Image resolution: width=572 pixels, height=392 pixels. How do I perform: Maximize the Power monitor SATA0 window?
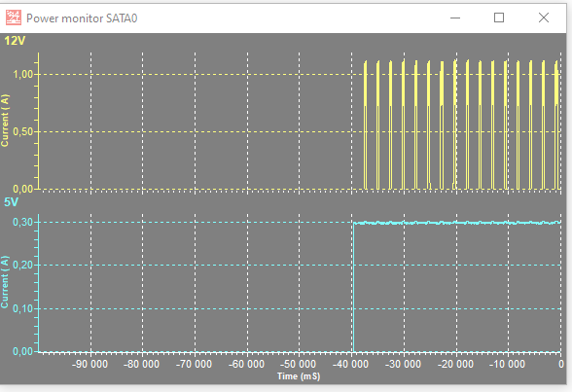[499, 18]
